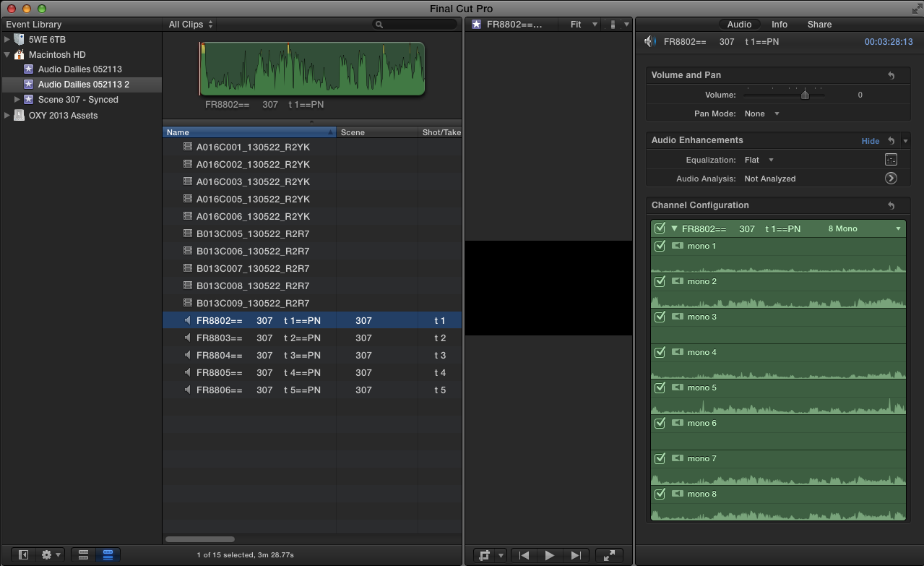Open the Fit zoom dropdown in the viewer
The image size is (924, 566).
coord(584,25)
